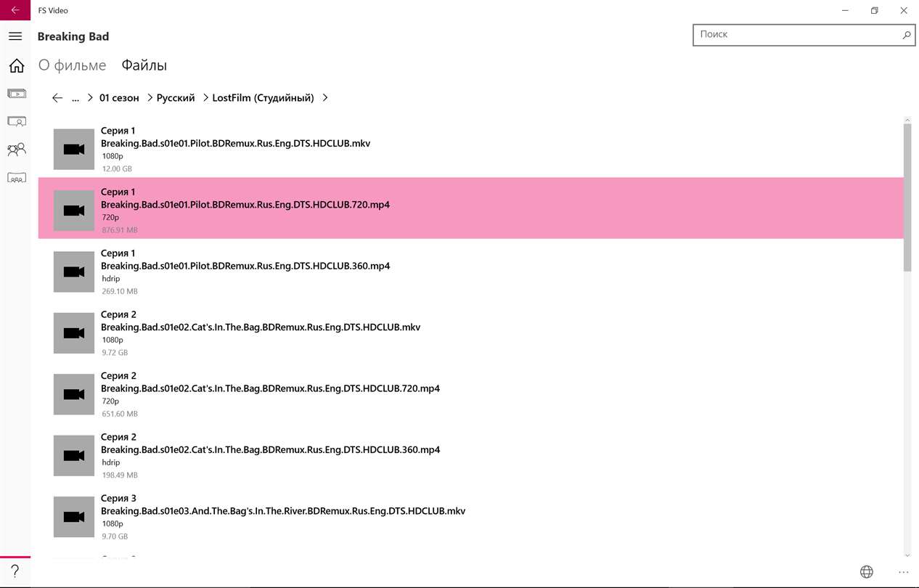Screen dimensions: 919x588
Task: Open the audience screen sidebar icon
Action: tap(16, 177)
